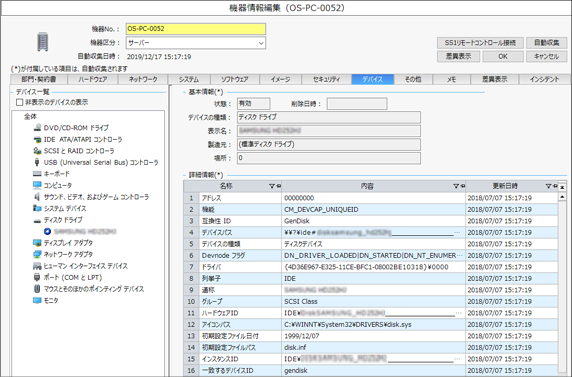The image size is (572, 377).
Task: Switch to the ソフトウェア tab
Action: pos(235,79)
